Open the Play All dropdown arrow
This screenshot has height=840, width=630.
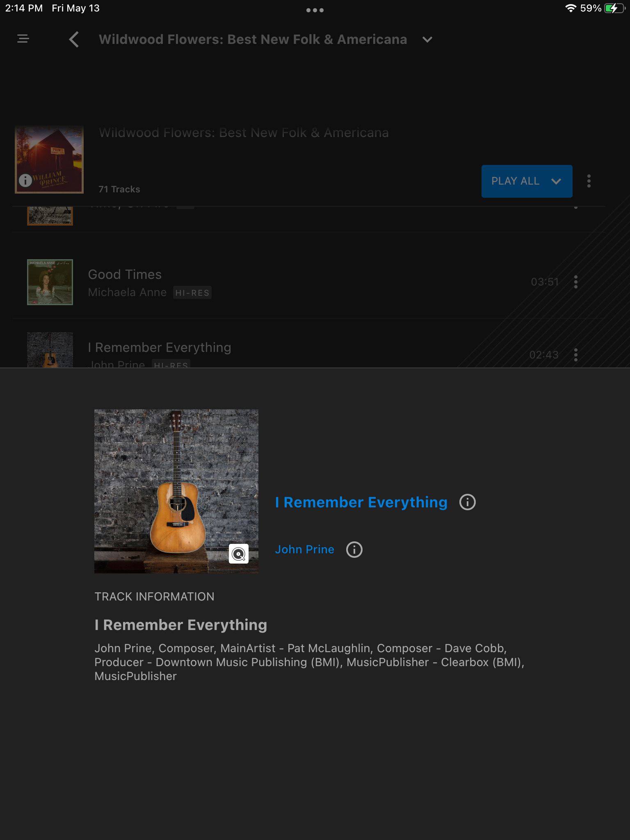coord(556,181)
